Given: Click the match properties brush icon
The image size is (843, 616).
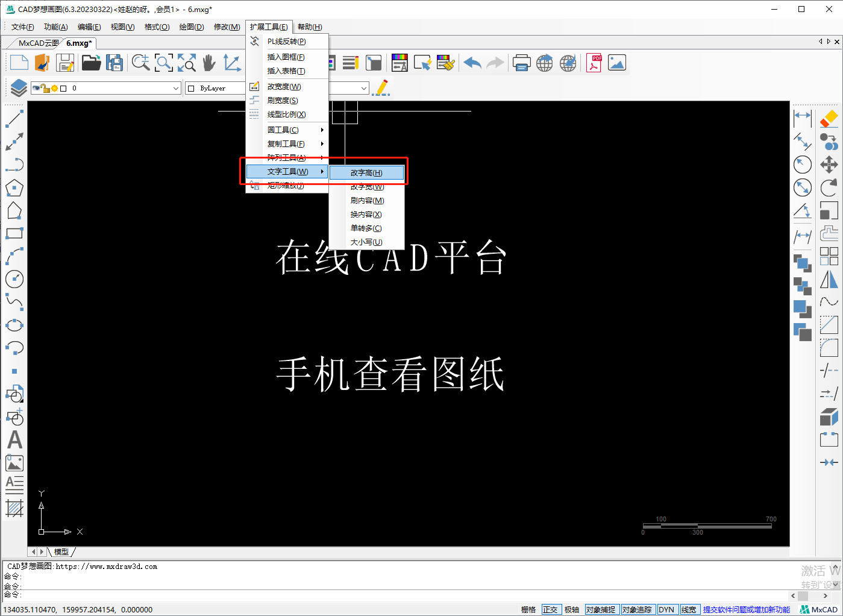Looking at the screenshot, I should click(446, 63).
